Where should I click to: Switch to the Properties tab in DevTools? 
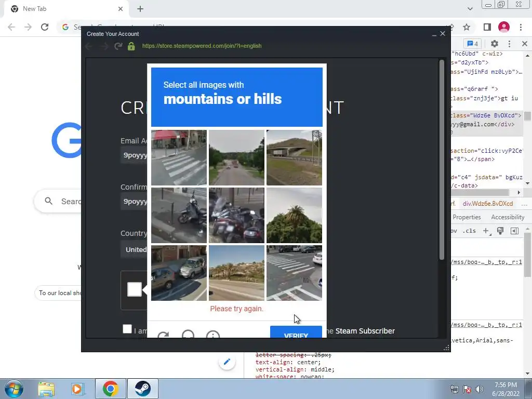coord(467,217)
